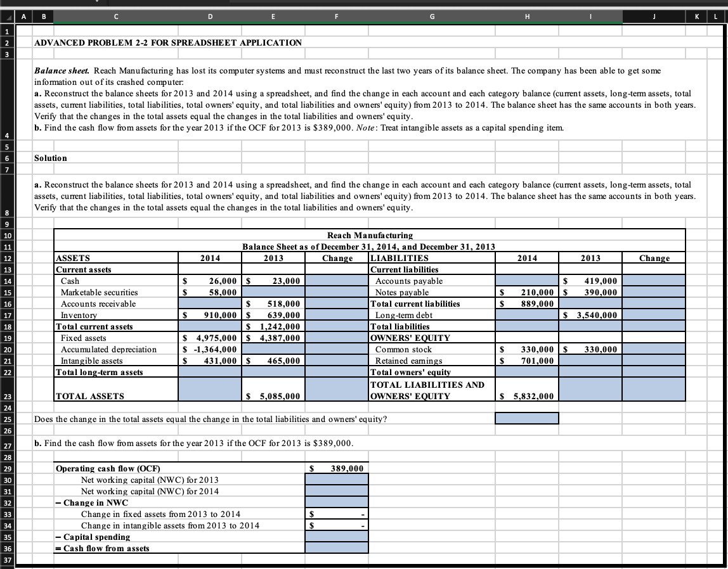
Task: Click the 'Solution' cell
Action: [51, 158]
